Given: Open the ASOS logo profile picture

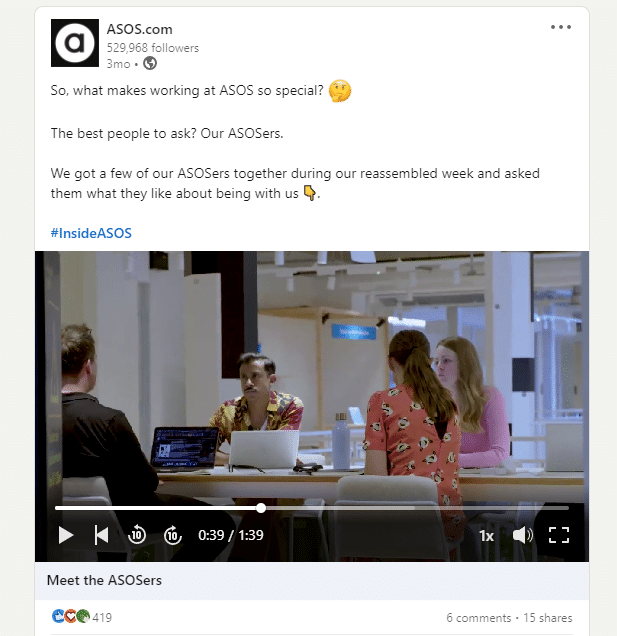Looking at the screenshot, I should [75, 43].
